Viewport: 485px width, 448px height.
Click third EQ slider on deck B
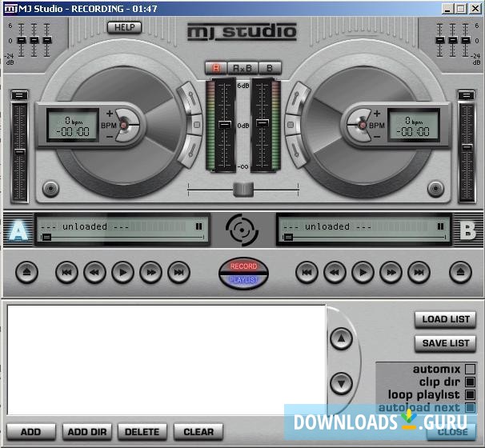(x=466, y=40)
